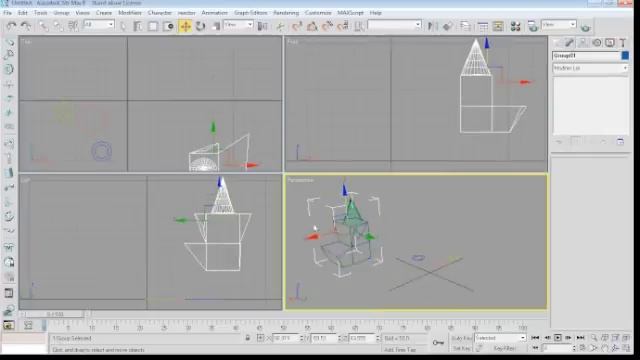Select the Bind to Space Warp tool
Viewport: 640px width, 360px height.
click(x=73, y=27)
